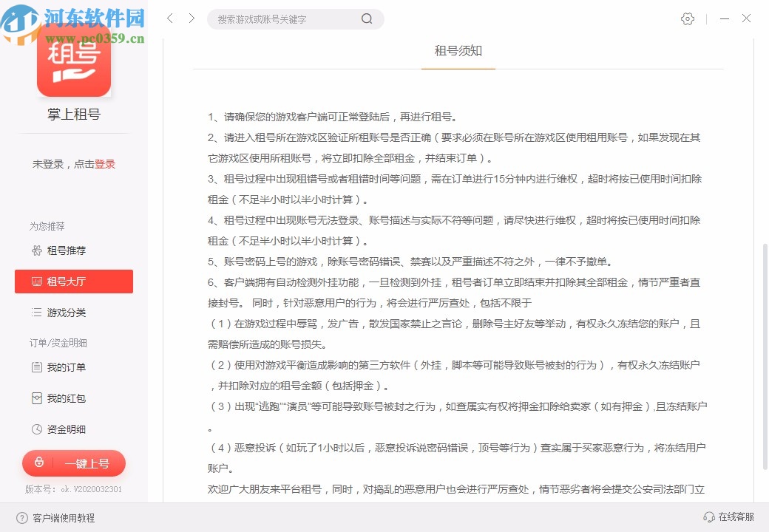769x532 pixels.
Task: Click the search magnifier icon
Action: (x=367, y=18)
